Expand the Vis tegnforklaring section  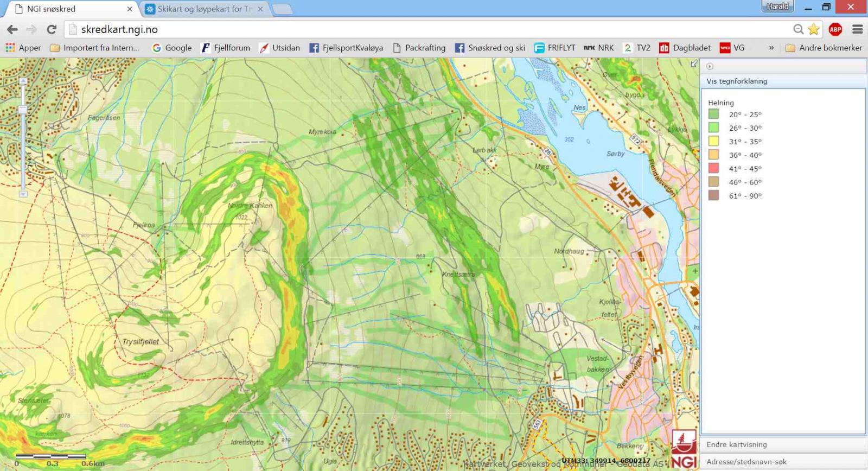pos(736,81)
